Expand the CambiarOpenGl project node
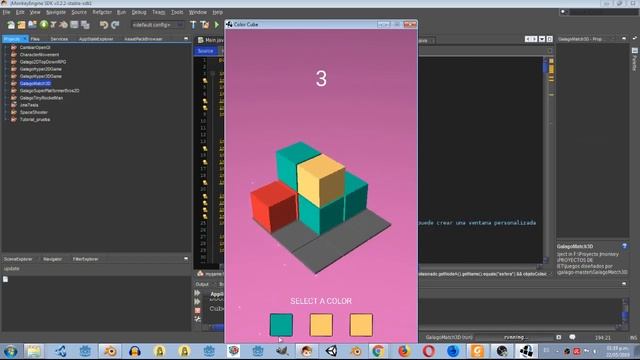Viewport: 640px width, 360px height. (x=5, y=47)
